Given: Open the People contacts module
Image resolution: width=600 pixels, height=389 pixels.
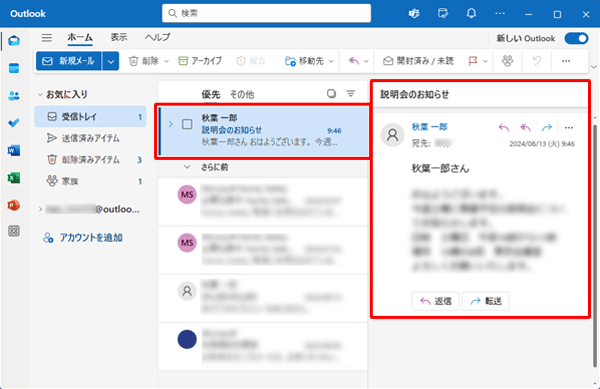Looking at the screenshot, I should click(x=14, y=96).
